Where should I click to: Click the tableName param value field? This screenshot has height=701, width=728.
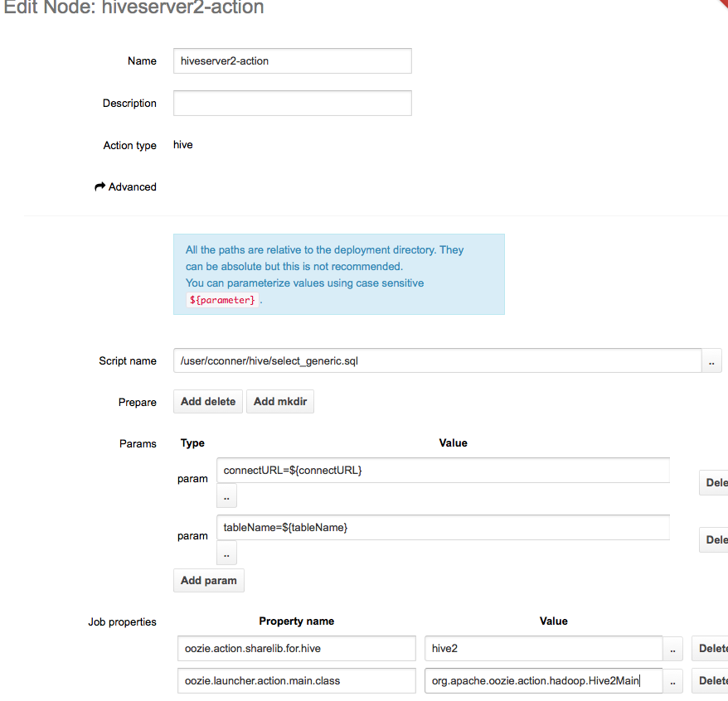coord(443,527)
